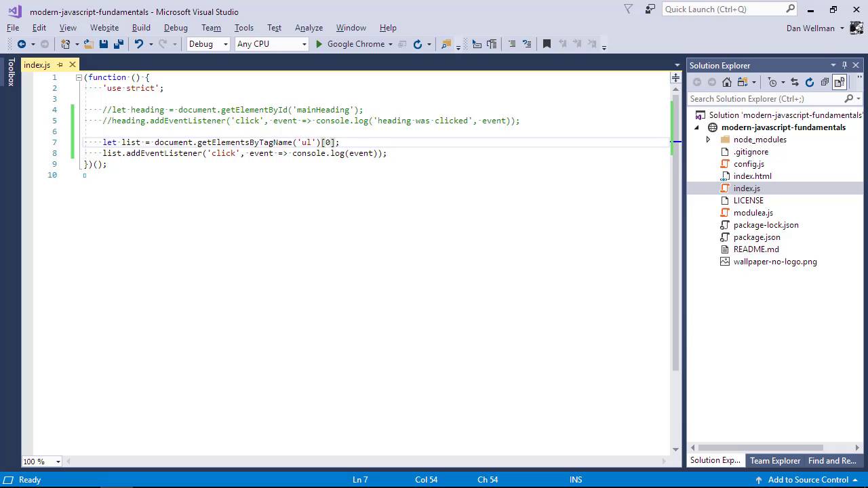The height and width of the screenshot is (488, 868).
Task: Open the active files dropdown at editor tab well
Action: click(677, 65)
